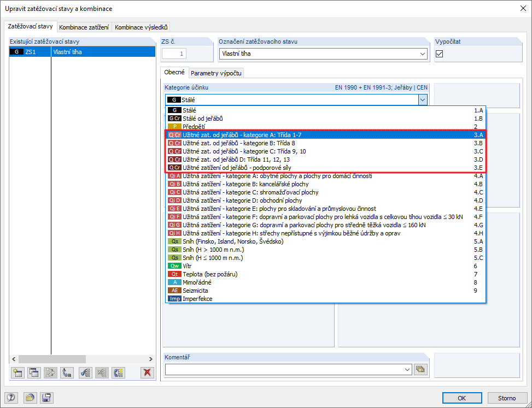Cancel with the Storno button
Viewport: 532px width, 408px height.
(507, 398)
